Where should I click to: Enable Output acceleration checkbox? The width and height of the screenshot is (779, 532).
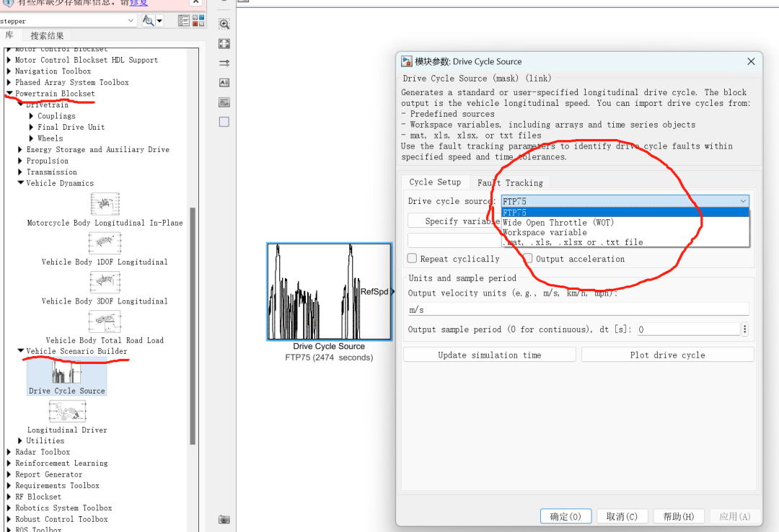click(x=527, y=258)
